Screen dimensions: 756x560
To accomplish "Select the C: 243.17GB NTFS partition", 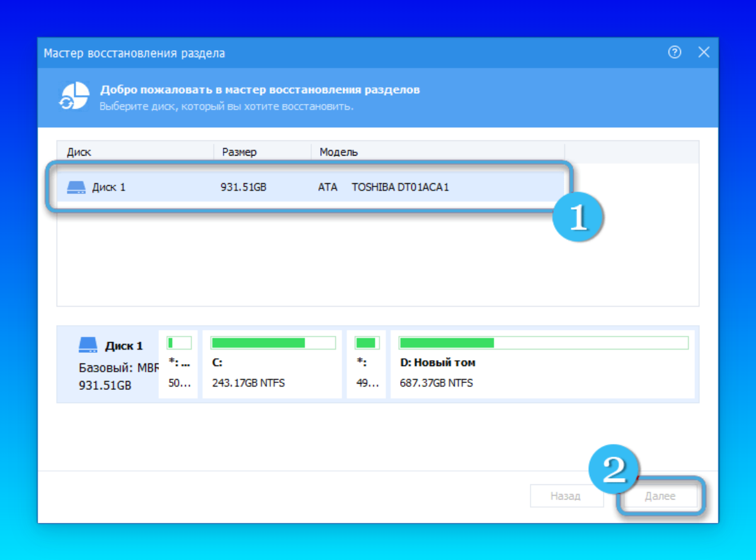I will [272, 364].
